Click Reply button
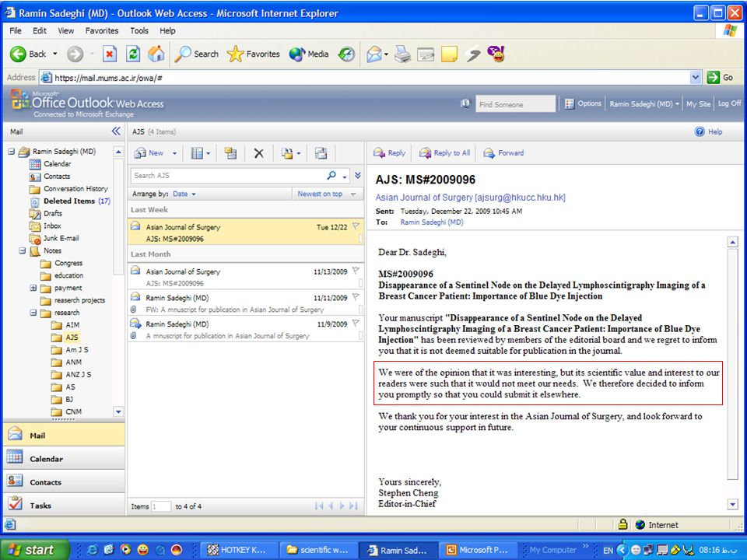This screenshot has width=747, height=560. click(389, 153)
